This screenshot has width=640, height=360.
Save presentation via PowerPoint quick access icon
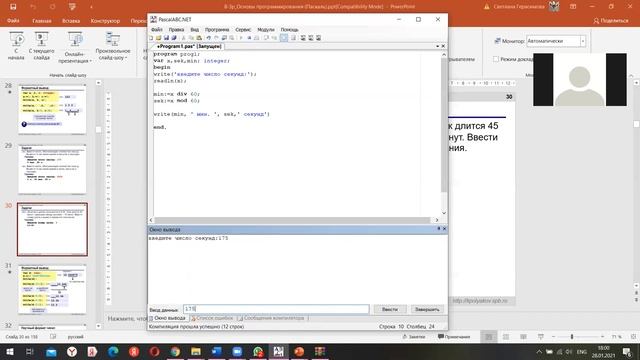13,7
